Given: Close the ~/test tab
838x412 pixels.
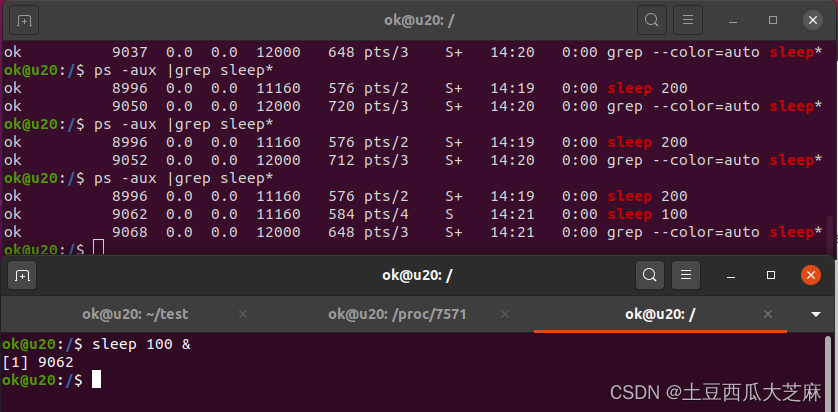Looking at the screenshot, I should (x=243, y=314).
